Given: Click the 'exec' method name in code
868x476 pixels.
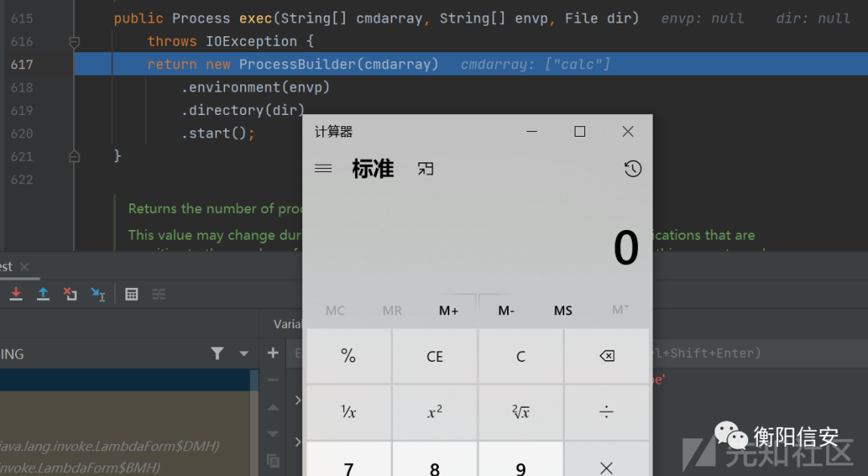Looking at the screenshot, I should (256, 18).
